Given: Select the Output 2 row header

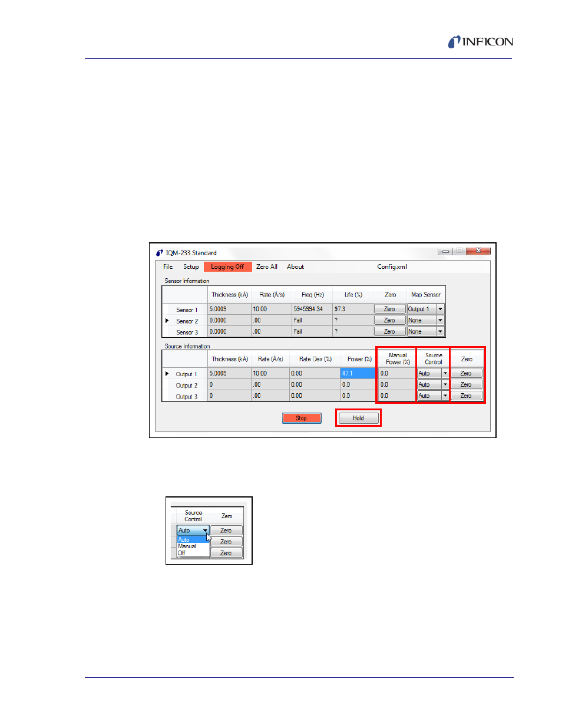Looking at the screenshot, I should coord(185,385).
